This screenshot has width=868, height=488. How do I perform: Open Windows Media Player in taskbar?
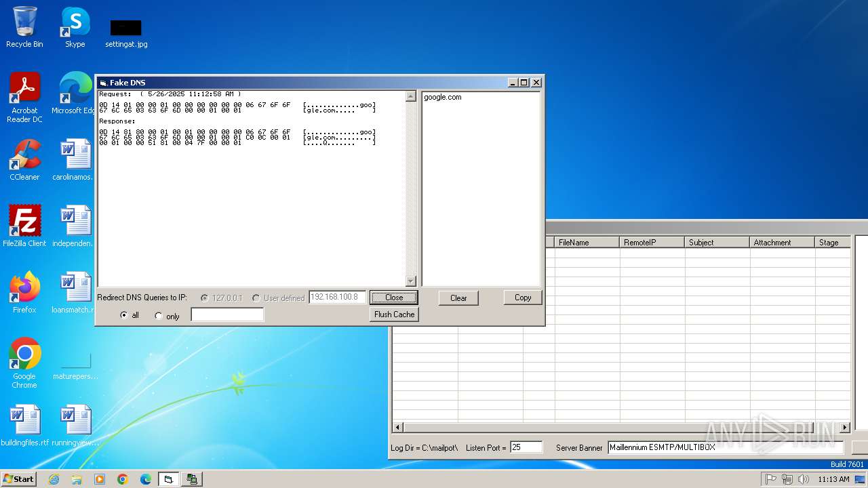coord(100,479)
